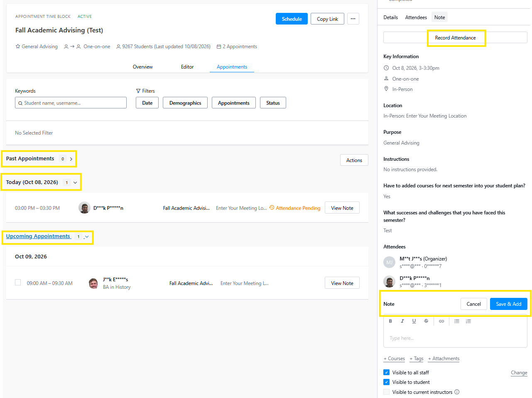This screenshot has height=398, width=532.
Task: Switch to the Editor tab
Action: coord(187,67)
